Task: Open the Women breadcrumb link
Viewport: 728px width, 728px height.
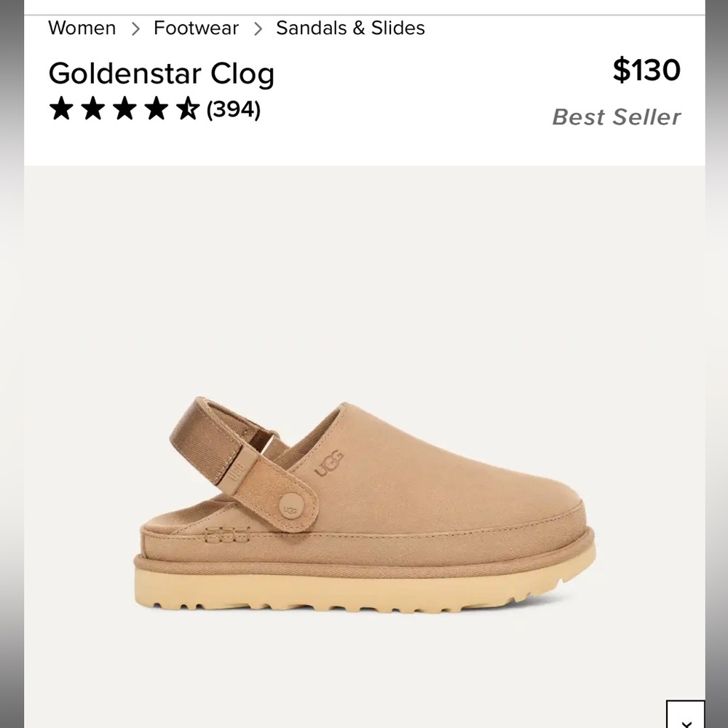Action: click(82, 28)
